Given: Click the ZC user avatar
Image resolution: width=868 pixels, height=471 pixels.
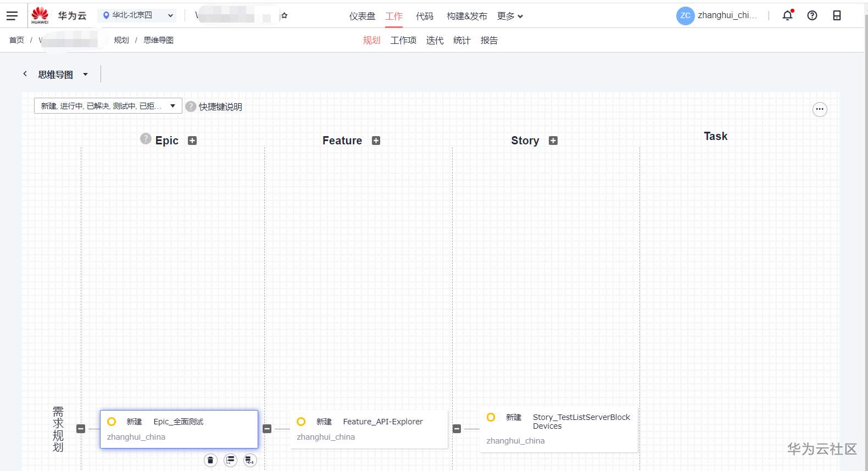Looking at the screenshot, I should coord(685,15).
